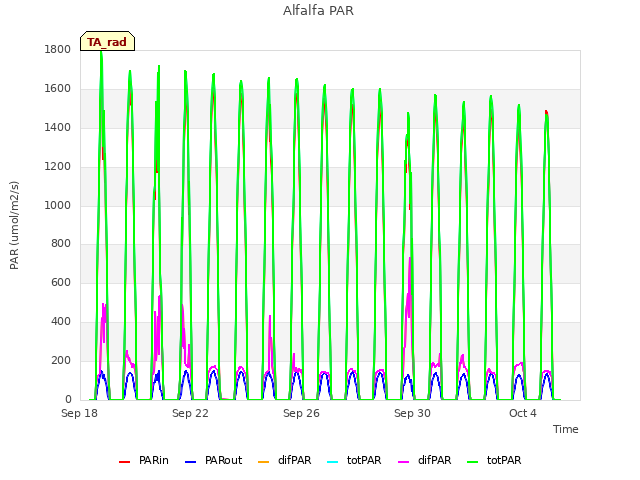
Task: Click the Sep 18 x-axis tick label
Action: pyautogui.click(x=80, y=413)
